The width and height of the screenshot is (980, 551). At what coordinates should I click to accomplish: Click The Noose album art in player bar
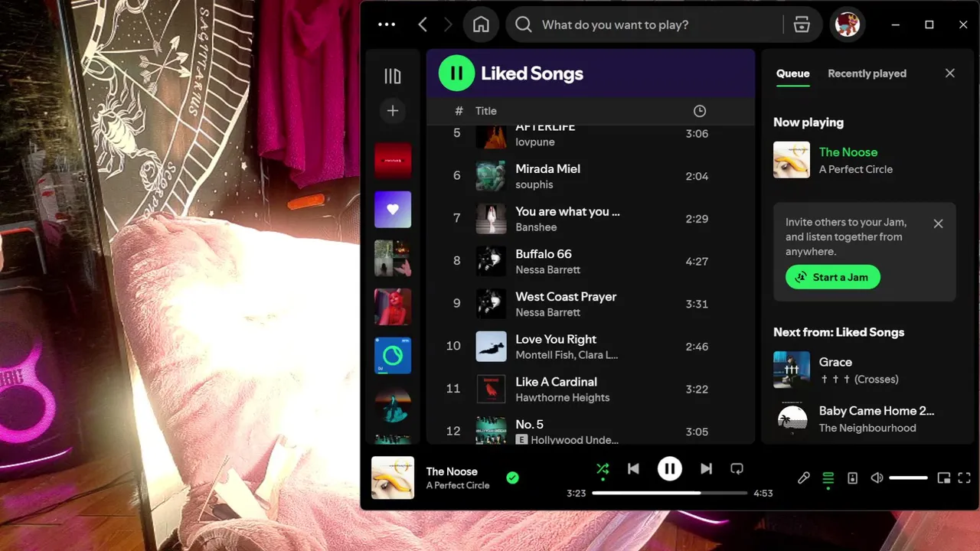point(393,478)
